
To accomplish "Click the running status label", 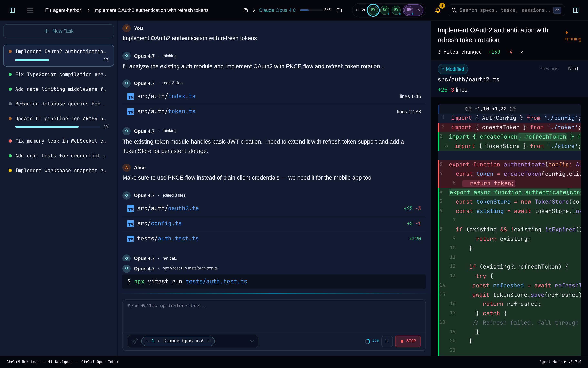I will 573,39.
